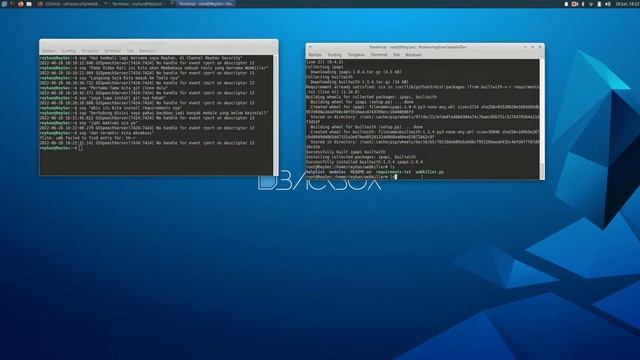This screenshot has width=640, height=360.
Task: Click 'README.md' in root terminal listing
Action: (x=361, y=172)
